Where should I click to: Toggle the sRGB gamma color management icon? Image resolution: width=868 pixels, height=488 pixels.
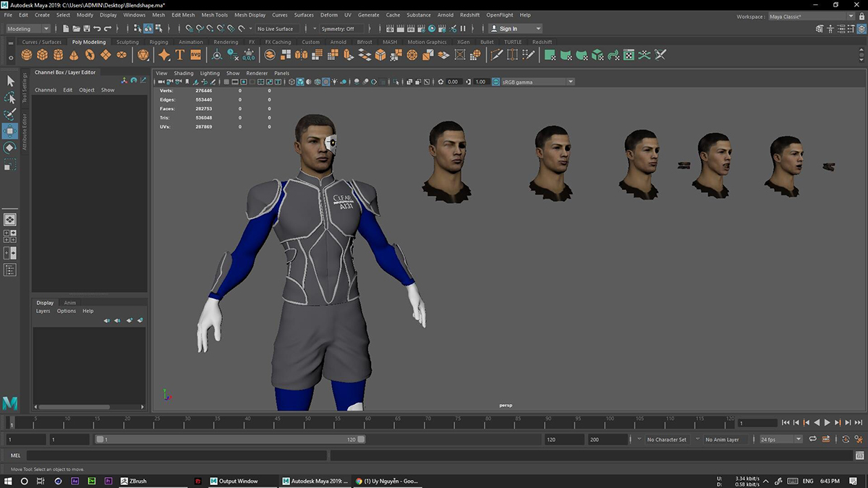[x=496, y=82]
